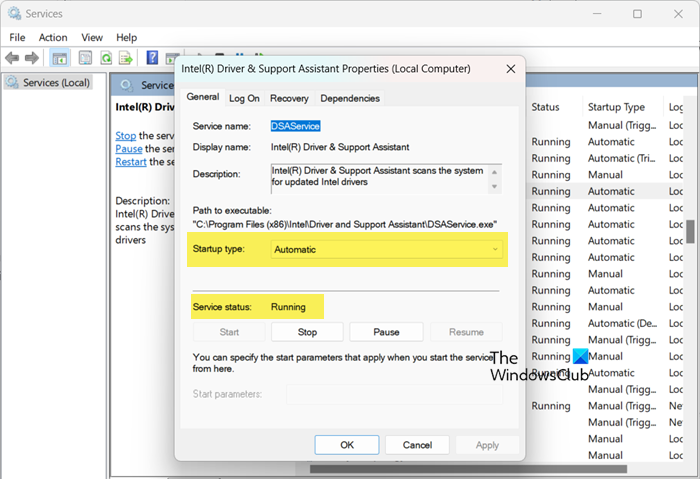The height and width of the screenshot is (479, 700).
Task: Switch to the Recovery tab
Action: pos(289,98)
